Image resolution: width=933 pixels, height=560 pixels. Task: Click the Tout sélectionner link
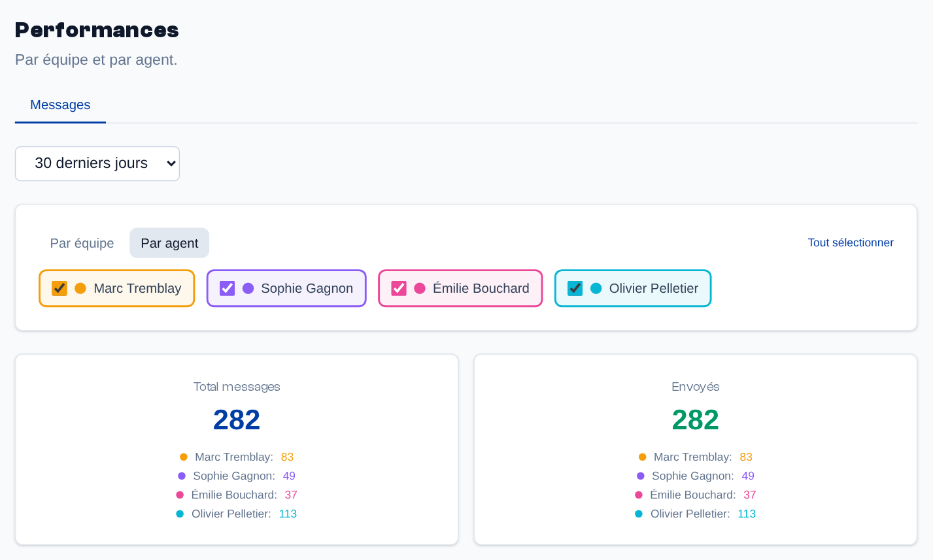[x=851, y=242]
